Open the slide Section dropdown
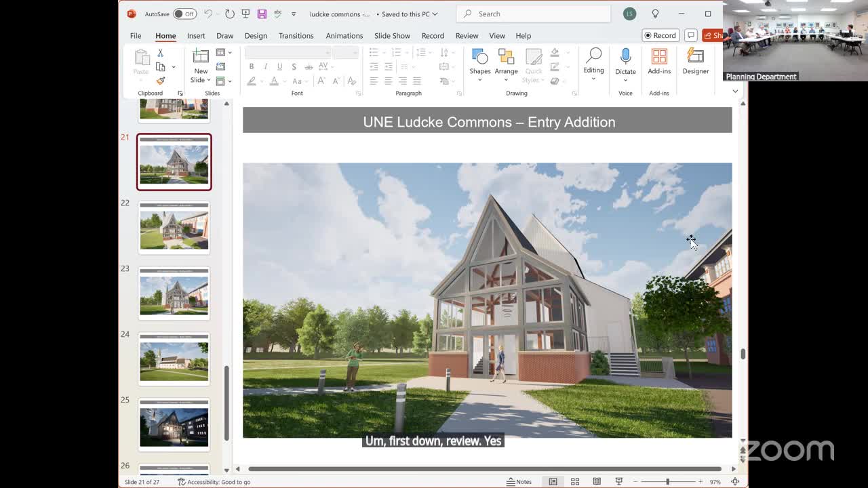Viewport: 868px width, 488px height. (x=224, y=81)
